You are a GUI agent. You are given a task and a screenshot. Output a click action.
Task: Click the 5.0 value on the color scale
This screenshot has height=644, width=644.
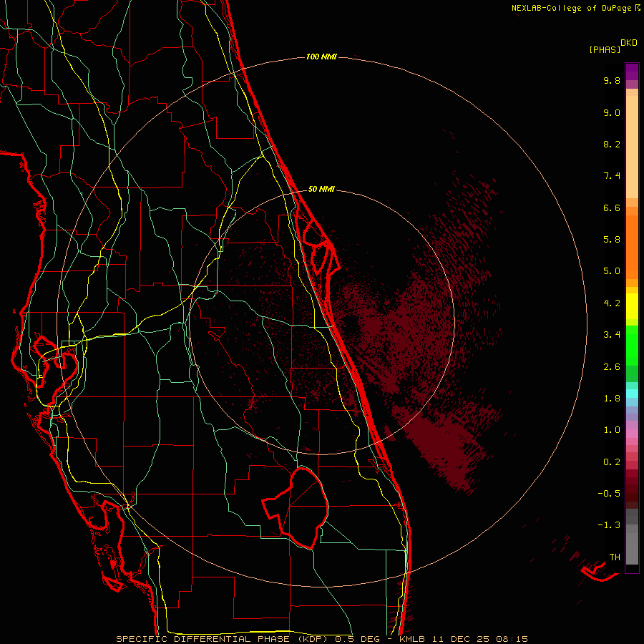coord(612,271)
